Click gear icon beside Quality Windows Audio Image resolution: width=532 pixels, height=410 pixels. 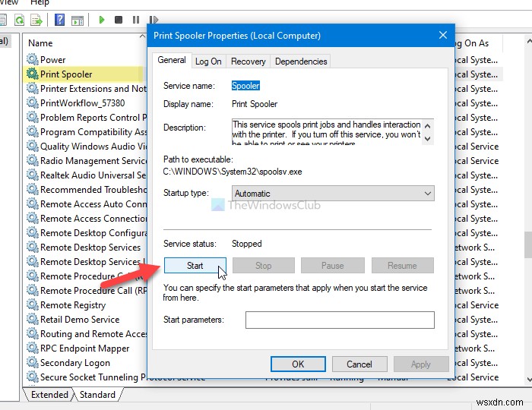33,146
